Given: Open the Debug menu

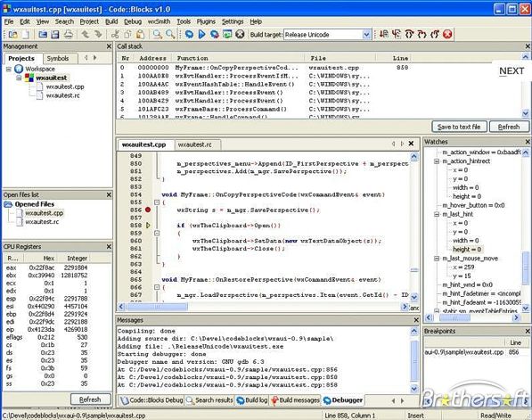Looking at the screenshot, I should point(133,21).
